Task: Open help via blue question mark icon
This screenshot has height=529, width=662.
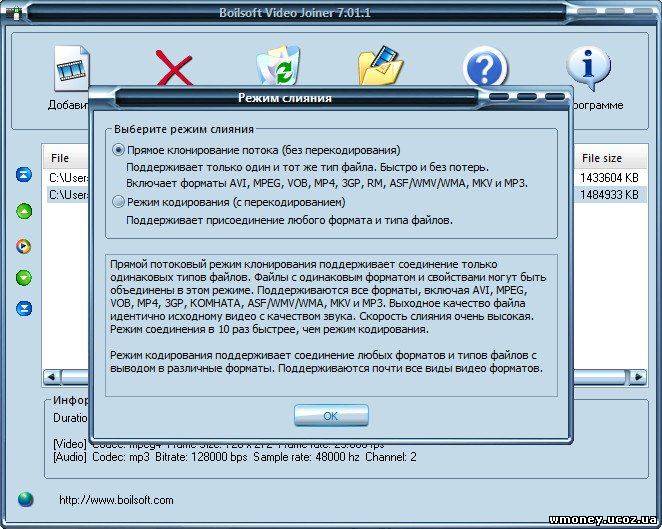Action: click(485, 67)
